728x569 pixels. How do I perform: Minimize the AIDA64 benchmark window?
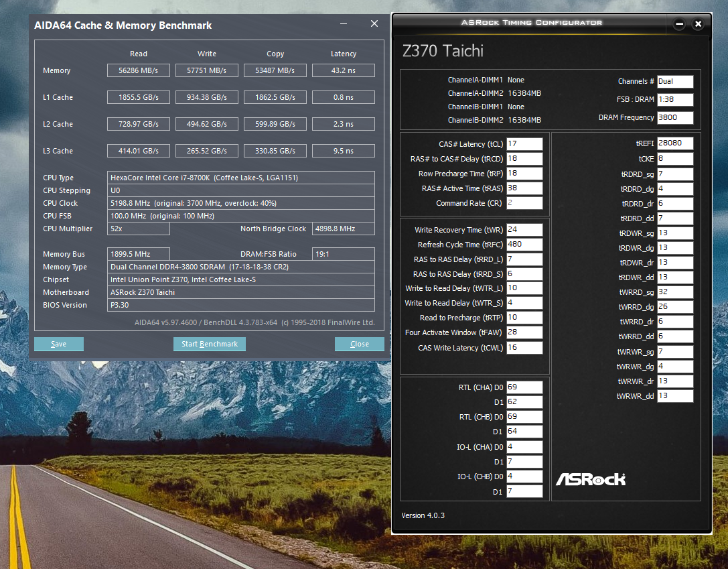344,23
